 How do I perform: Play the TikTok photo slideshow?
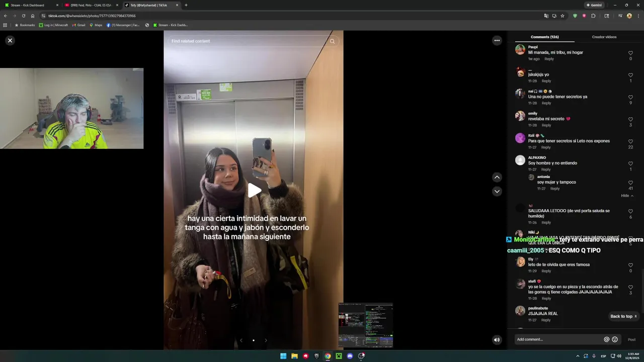254,190
